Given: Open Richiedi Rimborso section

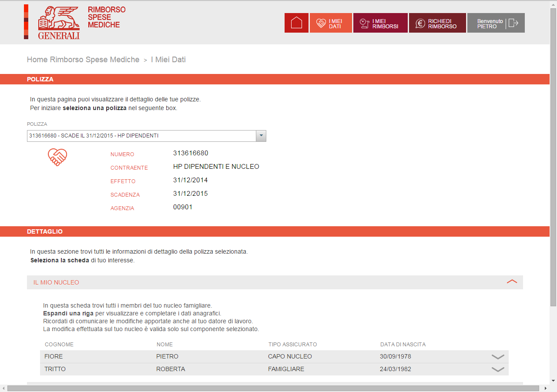Looking at the screenshot, I should 437,23.
